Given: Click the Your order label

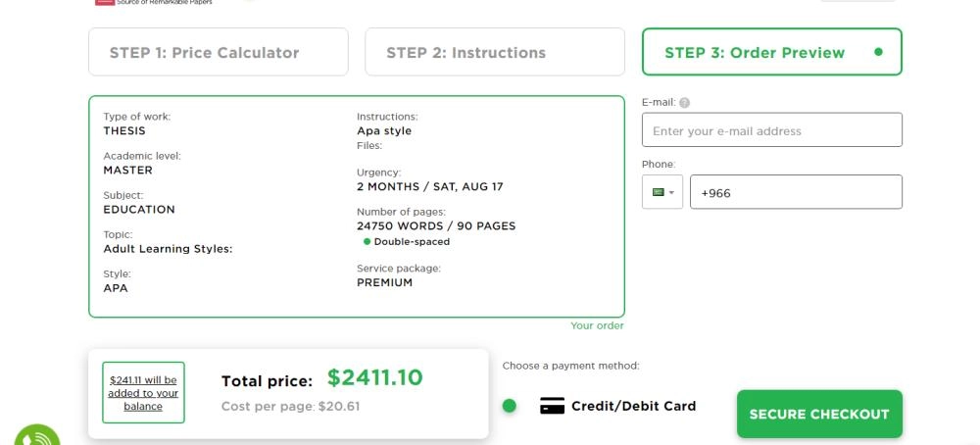Looking at the screenshot, I should click(597, 326).
